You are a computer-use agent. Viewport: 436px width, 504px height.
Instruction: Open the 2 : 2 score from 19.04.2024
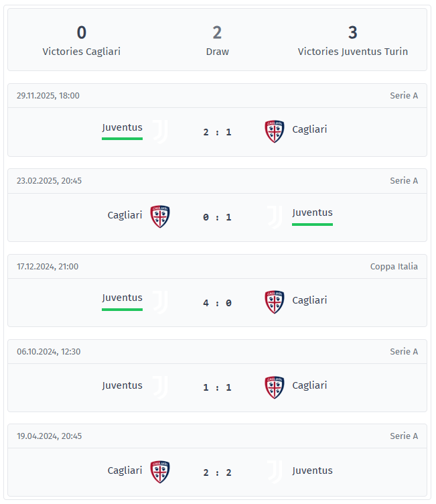coord(217,472)
